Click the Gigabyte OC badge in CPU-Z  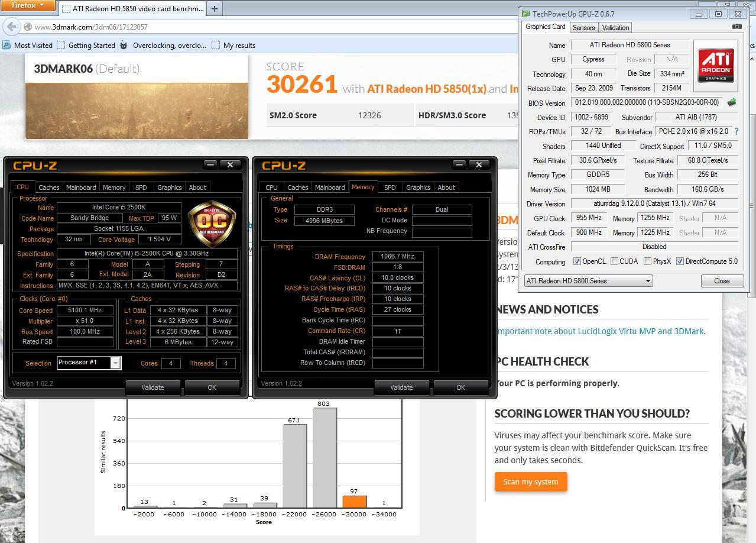212,223
